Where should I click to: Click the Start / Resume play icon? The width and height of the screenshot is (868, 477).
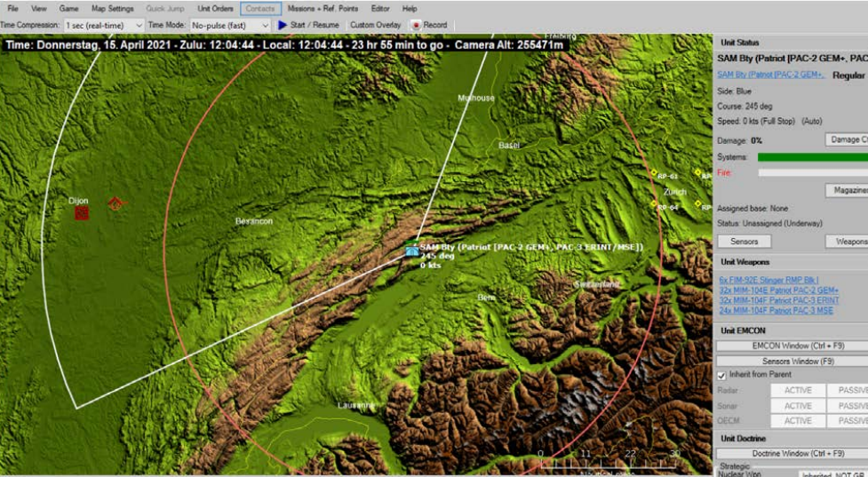tap(283, 25)
